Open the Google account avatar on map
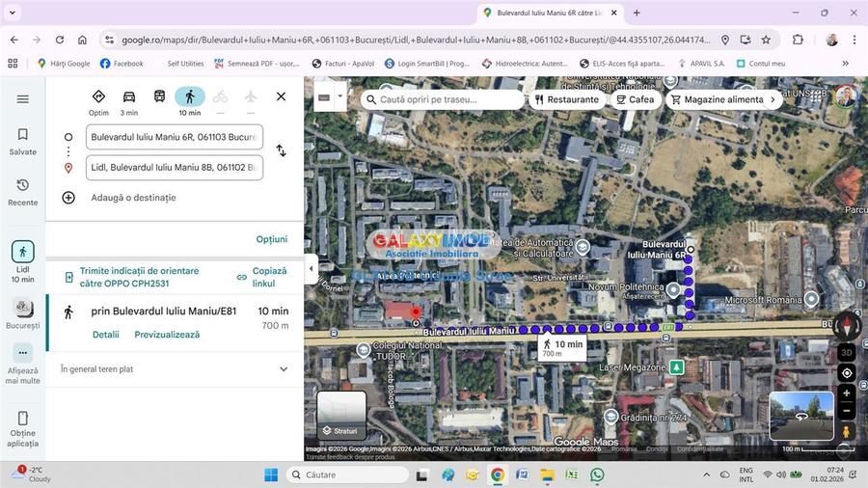 point(845,96)
